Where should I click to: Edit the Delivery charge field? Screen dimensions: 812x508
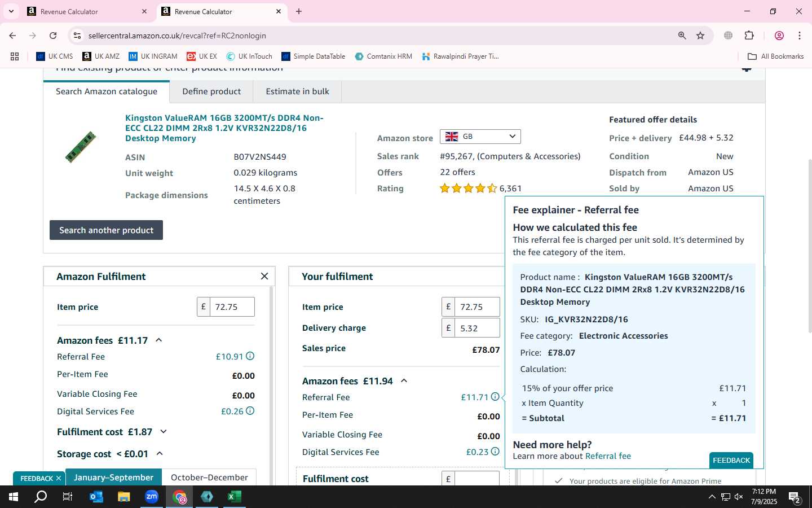click(477, 328)
